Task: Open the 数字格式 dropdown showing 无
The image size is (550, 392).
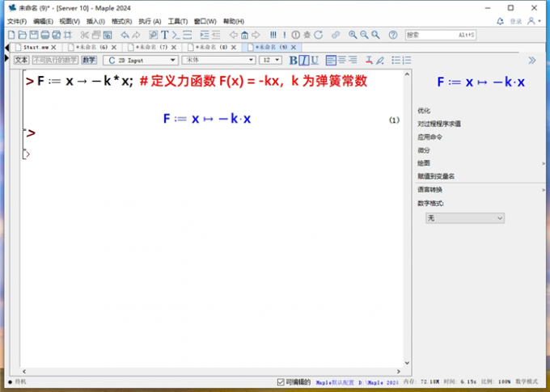Action: tap(465, 218)
